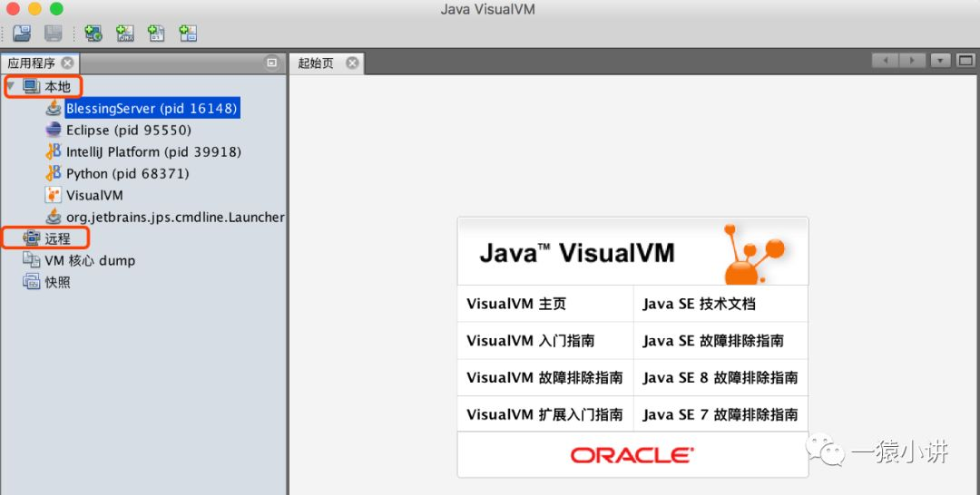980x495 pixels.
Task: Open the VisualVM 故障排除指南 link
Action: coord(544,378)
